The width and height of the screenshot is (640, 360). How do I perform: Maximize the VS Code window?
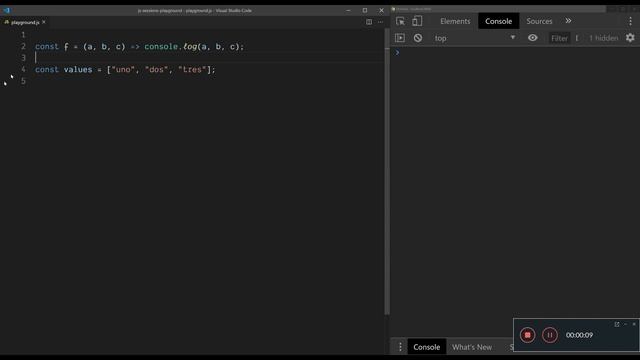pos(365,10)
